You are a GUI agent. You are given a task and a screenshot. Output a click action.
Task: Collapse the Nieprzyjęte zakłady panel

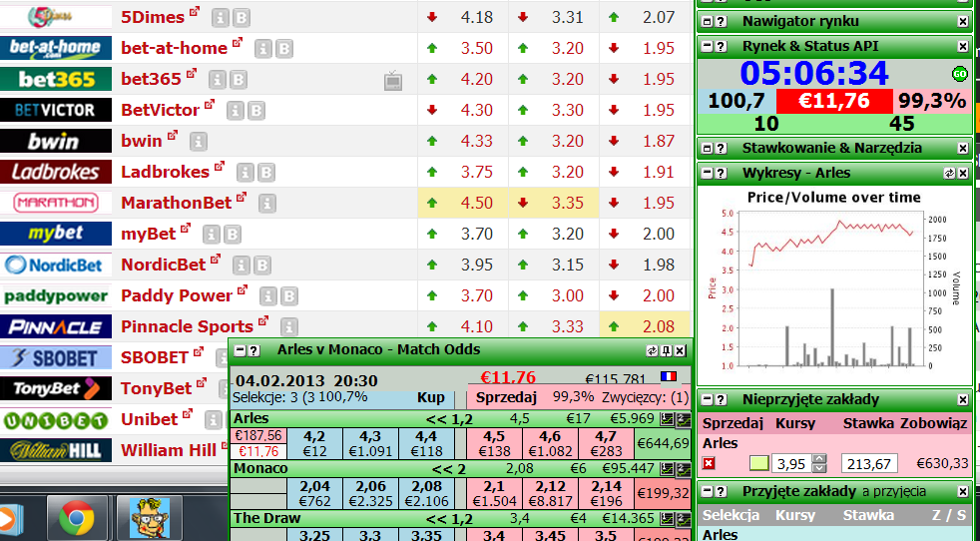[x=708, y=399]
